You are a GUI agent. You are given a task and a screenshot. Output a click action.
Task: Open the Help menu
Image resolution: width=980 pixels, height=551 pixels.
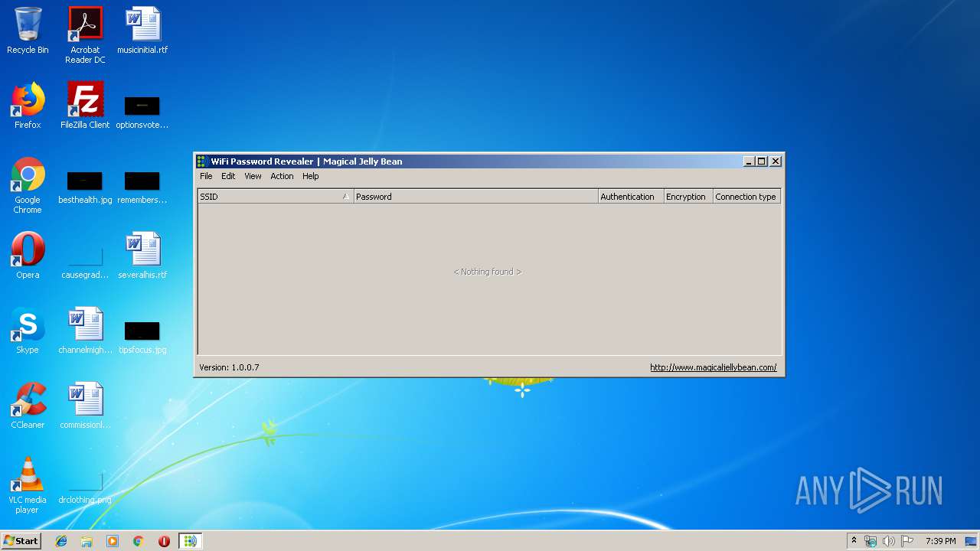pyautogui.click(x=310, y=176)
